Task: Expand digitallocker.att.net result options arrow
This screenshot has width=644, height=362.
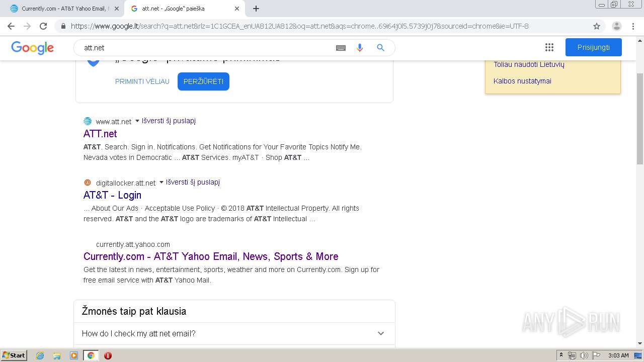Action: point(161,182)
